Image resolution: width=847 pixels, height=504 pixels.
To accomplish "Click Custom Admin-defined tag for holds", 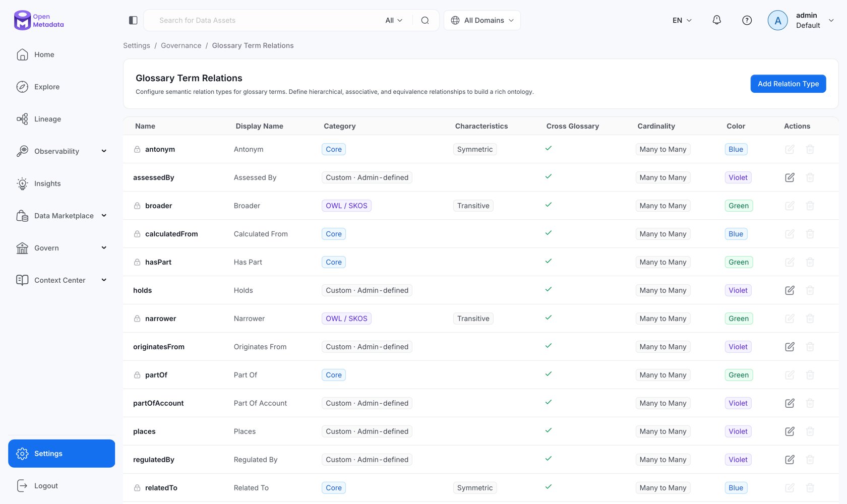I will [367, 290].
